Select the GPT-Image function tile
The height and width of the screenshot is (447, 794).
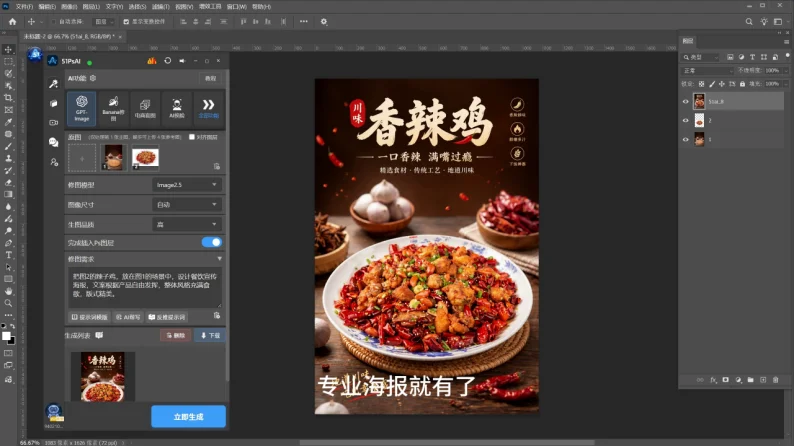click(x=82, y=108)
